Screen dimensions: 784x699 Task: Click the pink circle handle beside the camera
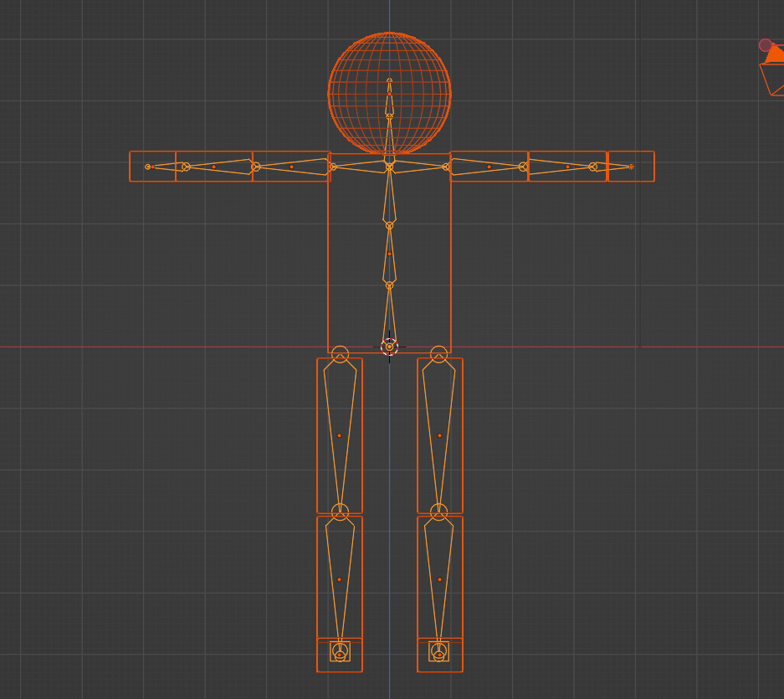[765, 45]
